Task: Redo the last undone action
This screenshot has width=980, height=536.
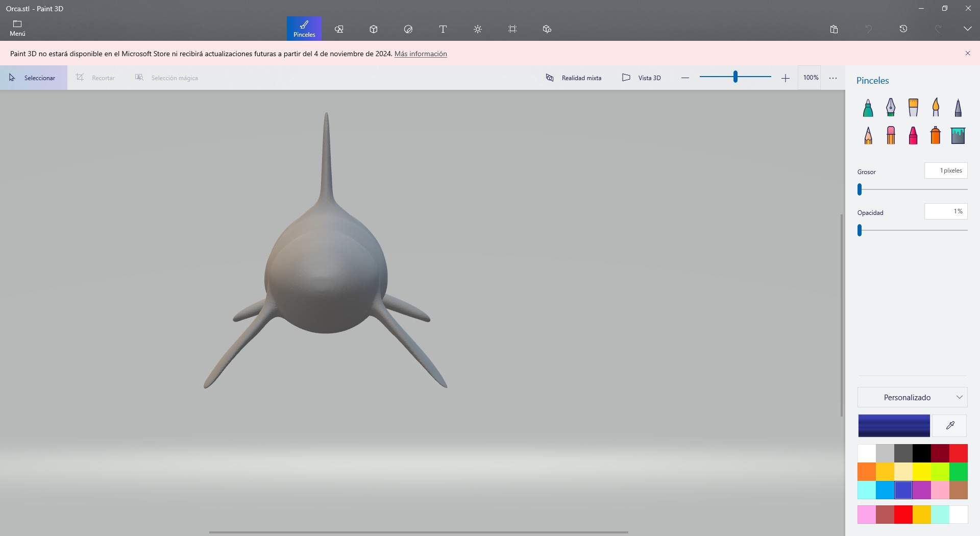Action: (938, 29)
